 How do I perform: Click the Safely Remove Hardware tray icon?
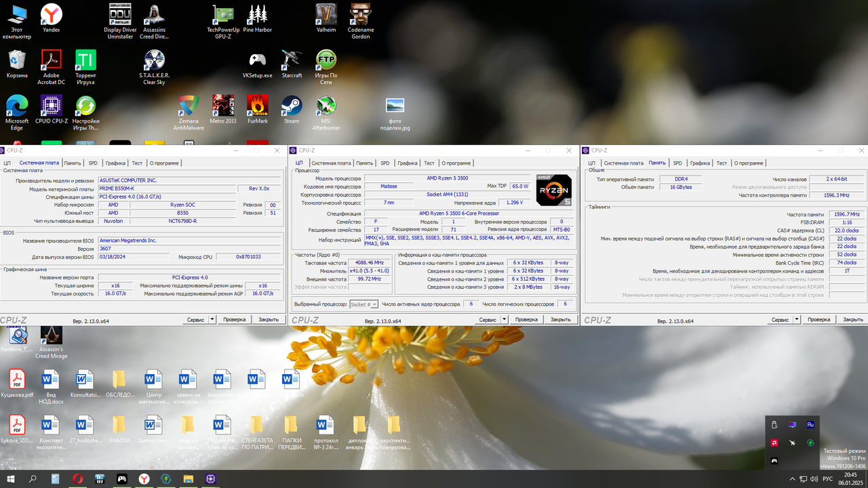point(774,425)
